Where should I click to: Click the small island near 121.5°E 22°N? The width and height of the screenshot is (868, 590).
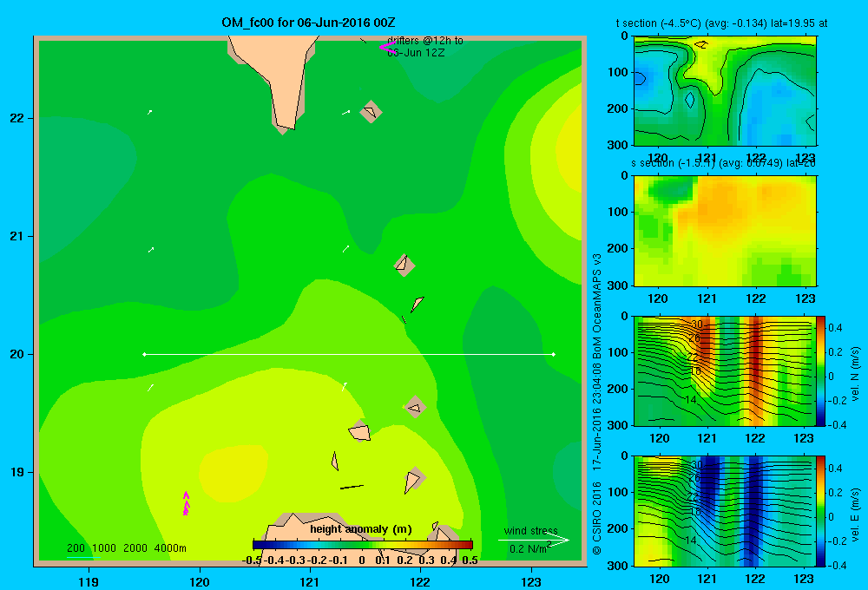tap(371, 112)
